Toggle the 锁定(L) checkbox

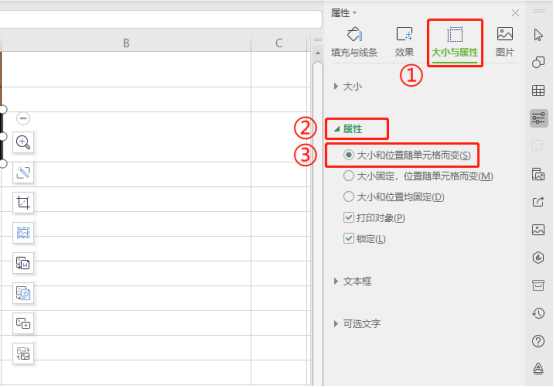(364, 239)
